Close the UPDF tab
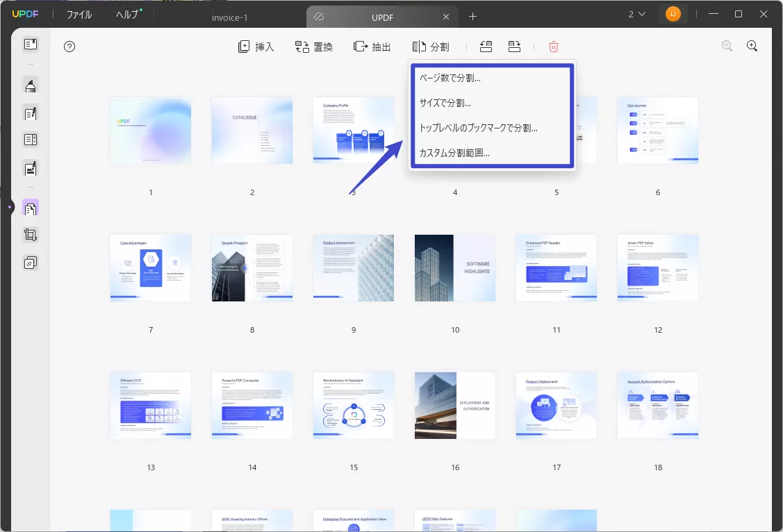The height and width of the screenshot is (532, 783). pos(446,17)
